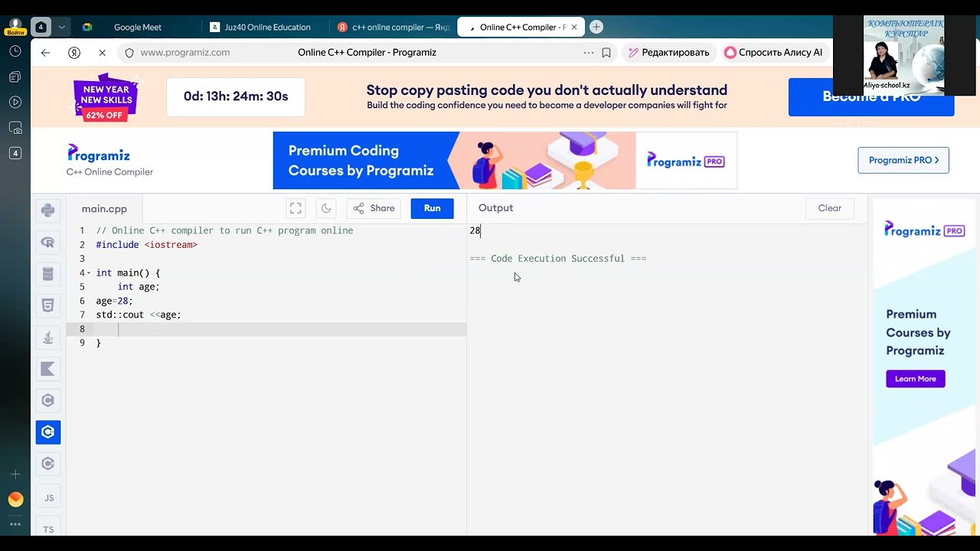Click the age=28; code line
This screenshot has height=551, width=980.
tap(114, 301)
